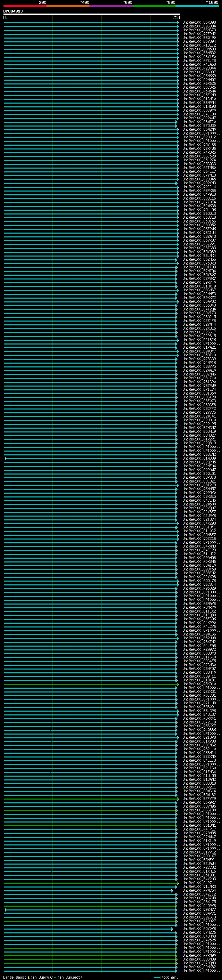Select hit label UniRef100_C4KPR0
222x980 pixels.
tap(199, 623)
